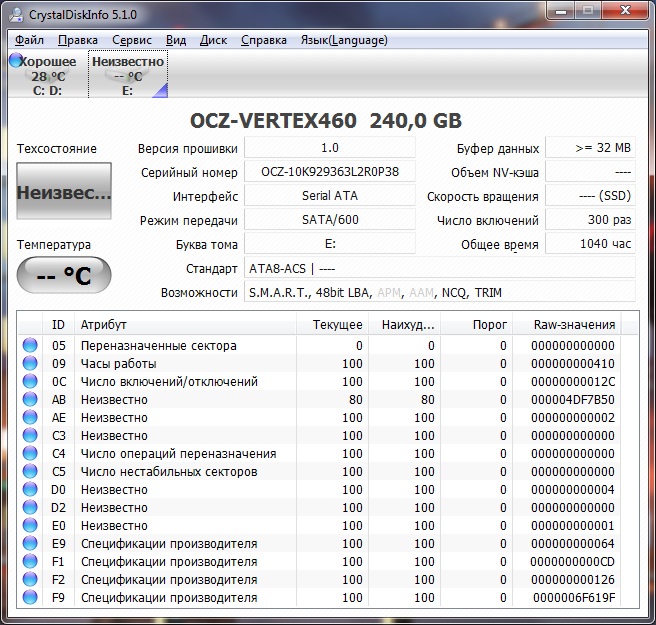
Task: Minimize the CrystalDiskInfo window
Action: (x=561, y=10)
